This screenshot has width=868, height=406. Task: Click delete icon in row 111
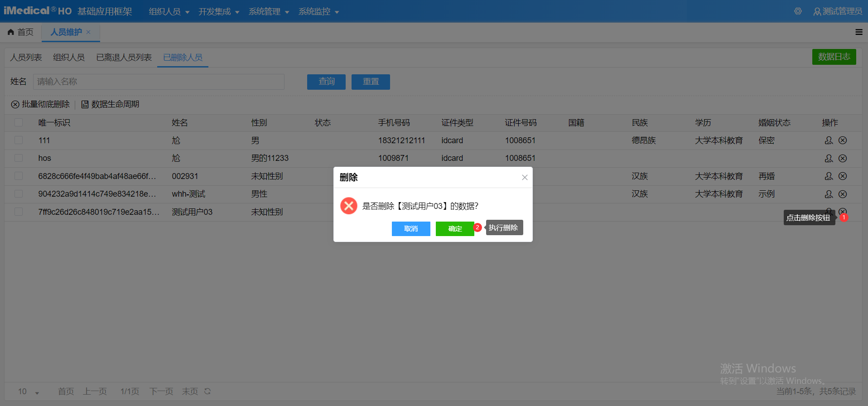[843, 140]
